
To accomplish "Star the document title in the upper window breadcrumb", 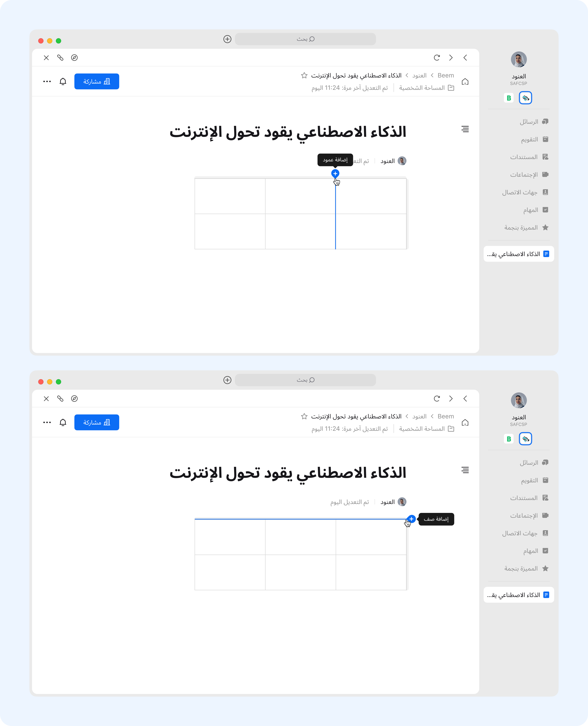I will pos(304,76).
